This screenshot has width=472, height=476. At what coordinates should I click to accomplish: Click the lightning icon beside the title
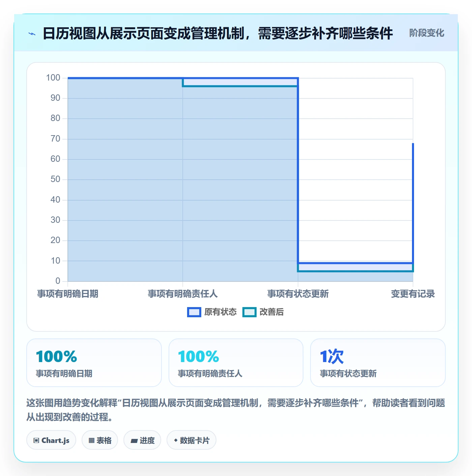click(32, 34)
